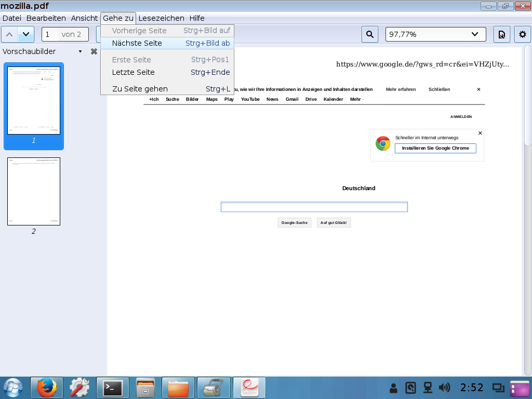Open the archive drawer icon in taskbar
The width and height of the screenshot is (532, 399).
pos(145,388)
